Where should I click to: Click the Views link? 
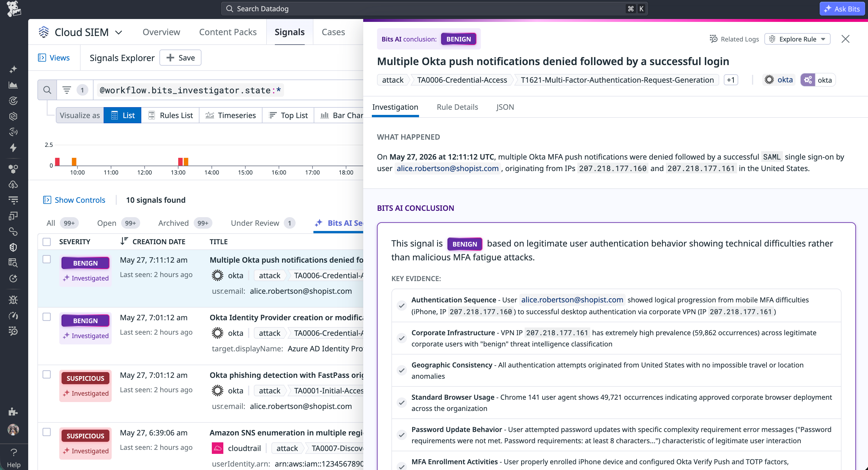point(54,58)
